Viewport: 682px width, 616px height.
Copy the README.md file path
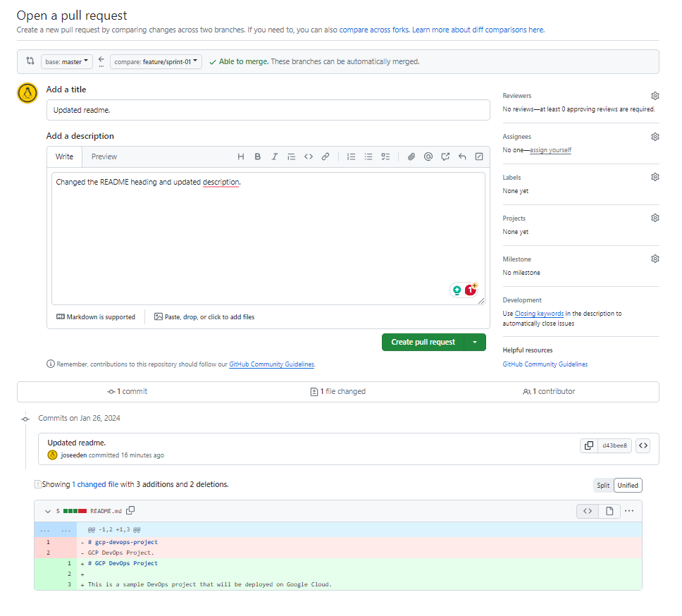(130, 510)
